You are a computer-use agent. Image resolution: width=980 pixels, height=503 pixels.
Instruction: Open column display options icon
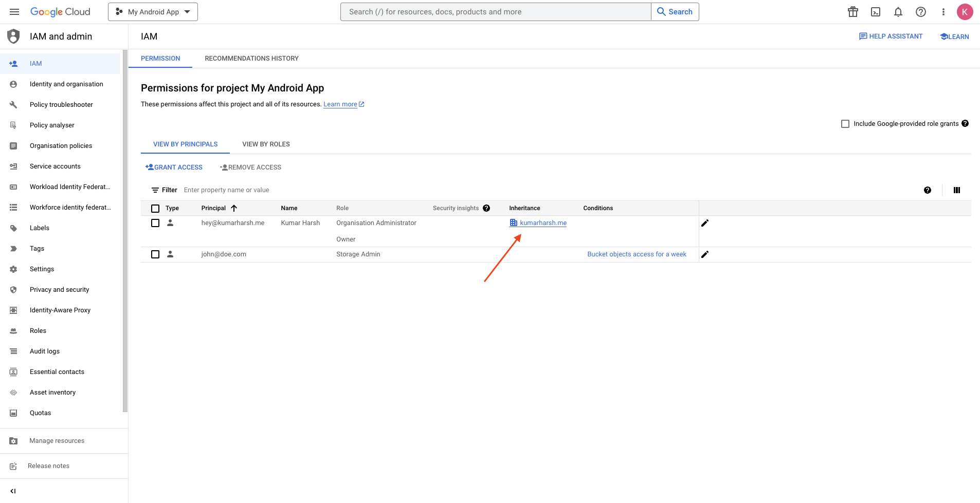(957, 190)
